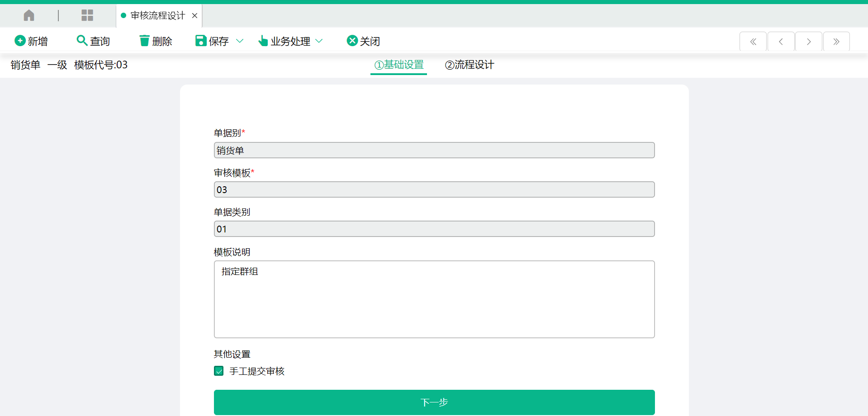Jump to the last record
This screenshot has height=416, width=868.
click(836, 42)
